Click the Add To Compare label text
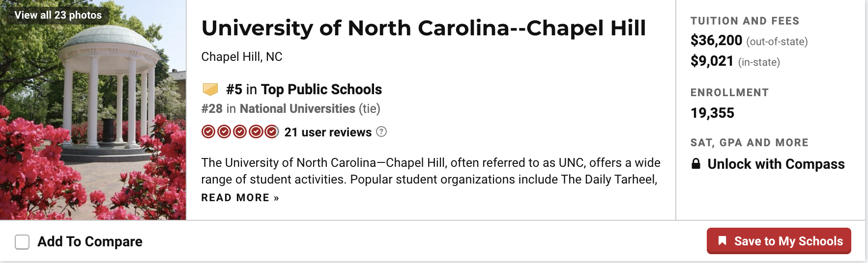 [x=90, y=242]
